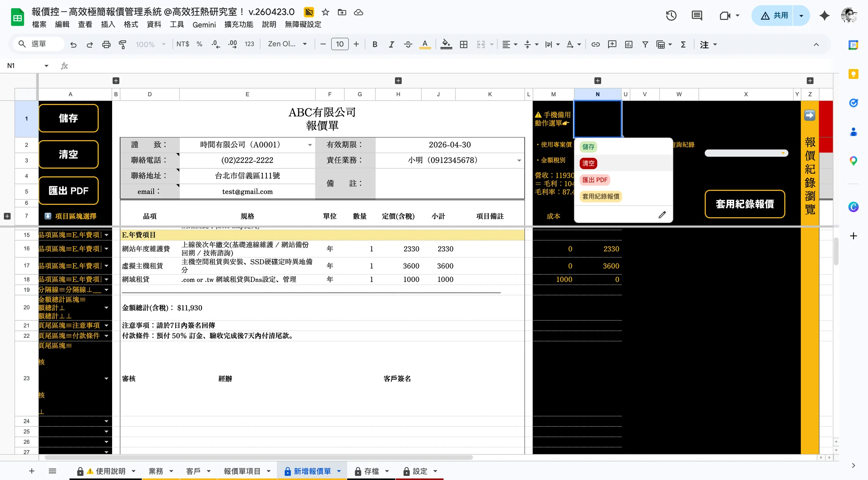Open the 檔案 menu

click(39, 24)
